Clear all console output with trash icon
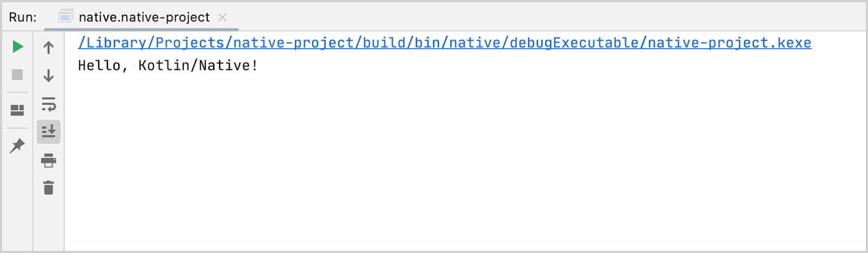The image size is (868, 253). 48,188
